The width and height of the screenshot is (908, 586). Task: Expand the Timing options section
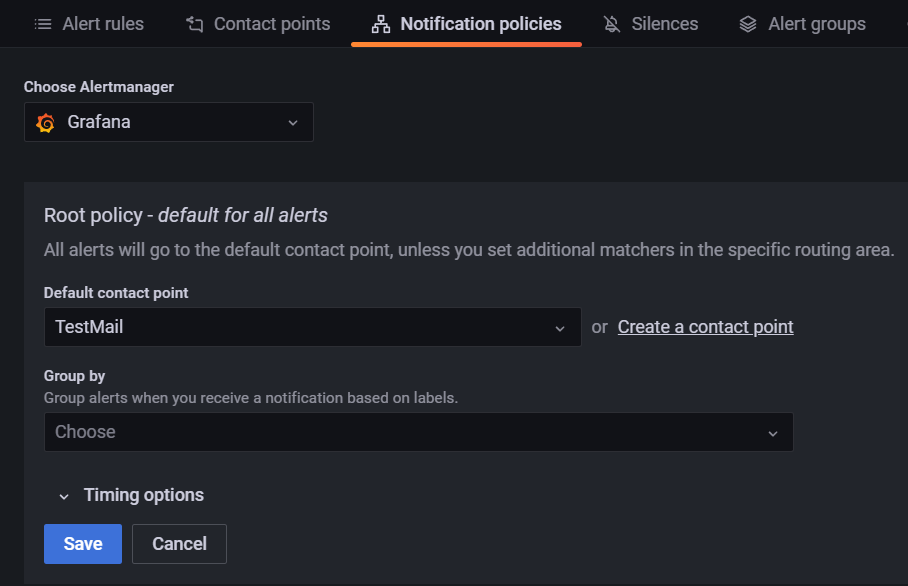coord(143,495)
